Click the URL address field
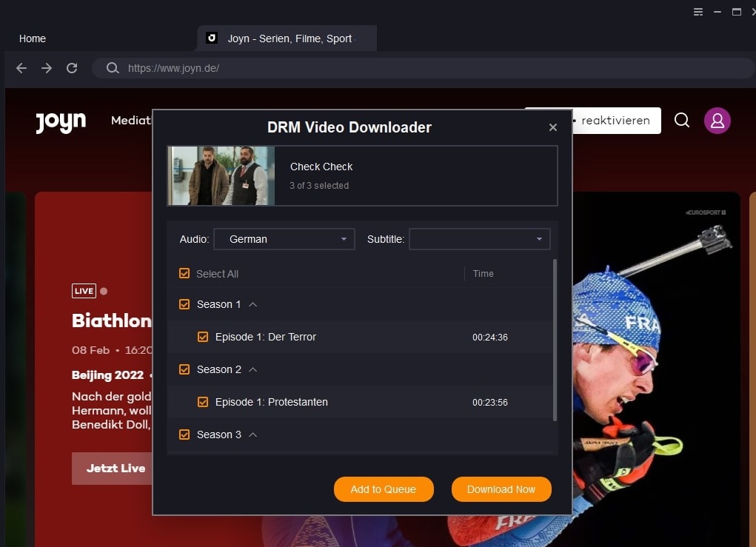Screen dimensions: 756x547 pos(424,68)
